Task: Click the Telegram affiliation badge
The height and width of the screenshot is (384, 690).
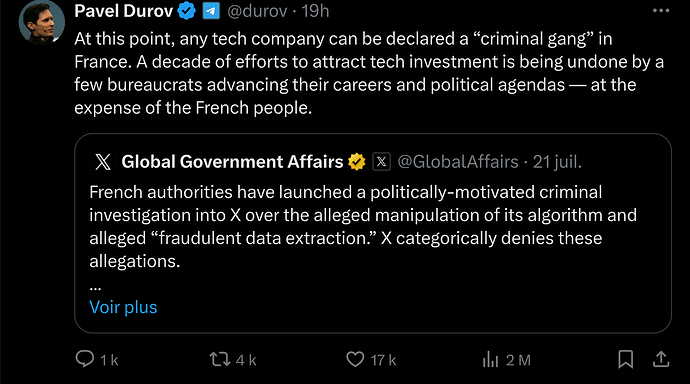Action: (x=211, y=11)
